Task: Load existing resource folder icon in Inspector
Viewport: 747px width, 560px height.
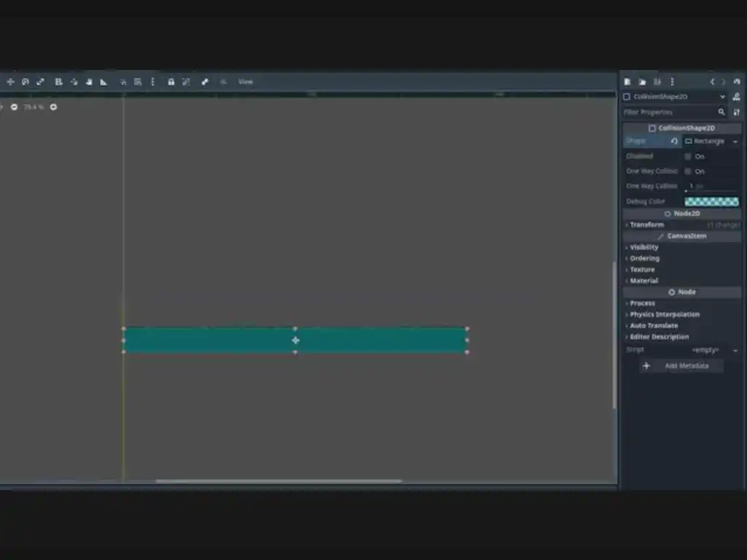Action: (x=642, y=82)
